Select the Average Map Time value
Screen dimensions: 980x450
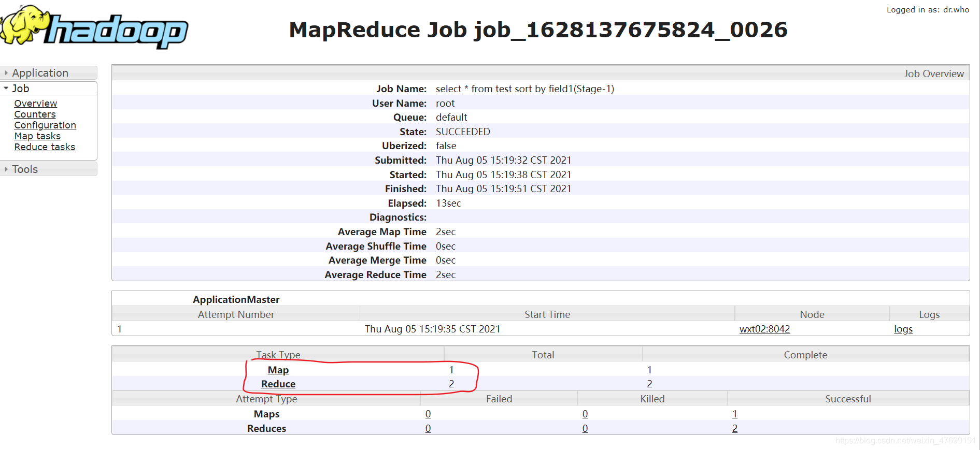(x=446, y=232)
